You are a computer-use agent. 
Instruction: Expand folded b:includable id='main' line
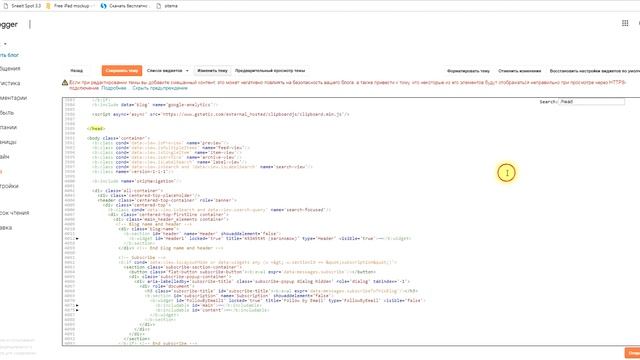coord(77,305)
